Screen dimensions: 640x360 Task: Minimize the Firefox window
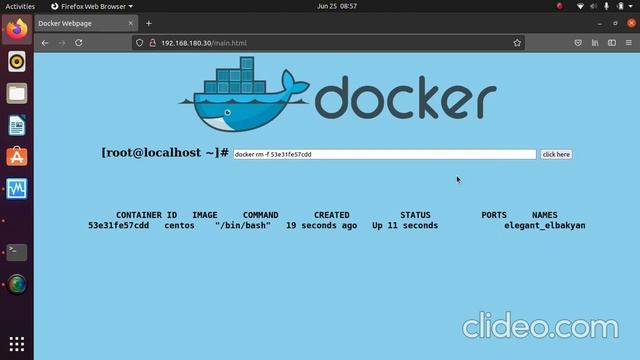coord(599,24)
